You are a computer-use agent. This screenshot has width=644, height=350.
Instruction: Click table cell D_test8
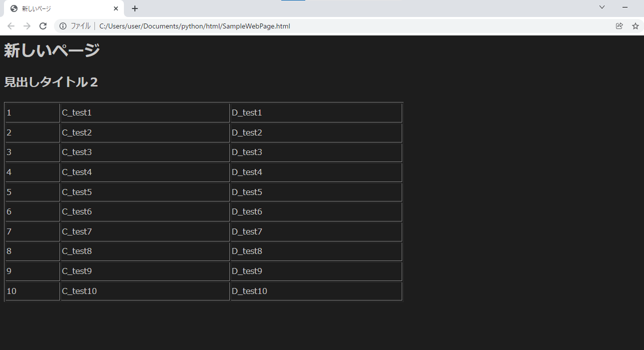click(316, 251)
